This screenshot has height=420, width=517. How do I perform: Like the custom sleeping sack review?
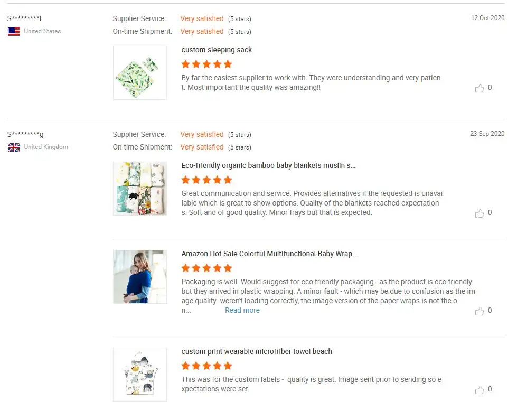(480, 88)
